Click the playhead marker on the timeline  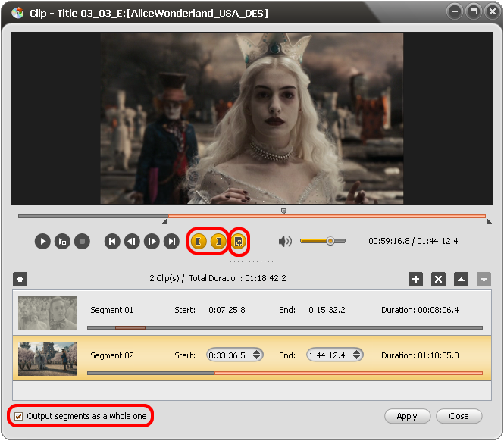pyautogui.click(x=283, y=211)
